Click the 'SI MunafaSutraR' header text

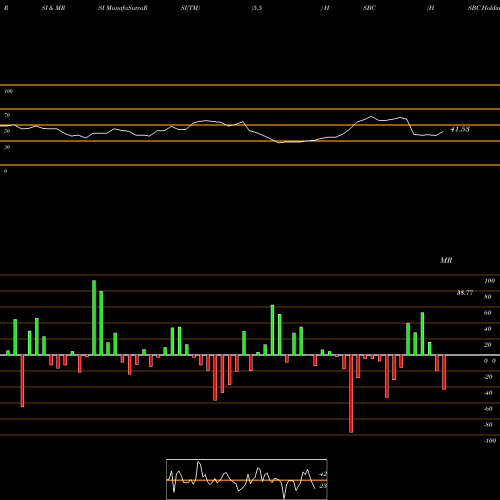click(123, 8)
